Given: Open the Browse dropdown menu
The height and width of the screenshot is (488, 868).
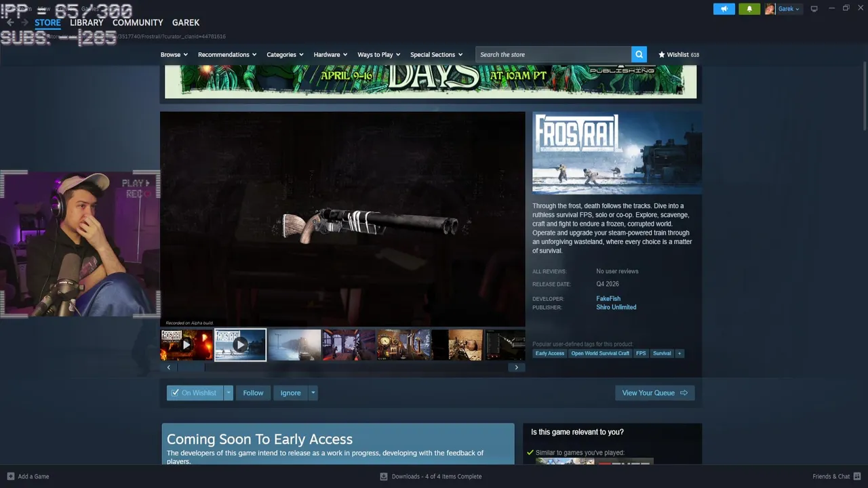Looking at the screenshot, I should [x=174, y=54].
